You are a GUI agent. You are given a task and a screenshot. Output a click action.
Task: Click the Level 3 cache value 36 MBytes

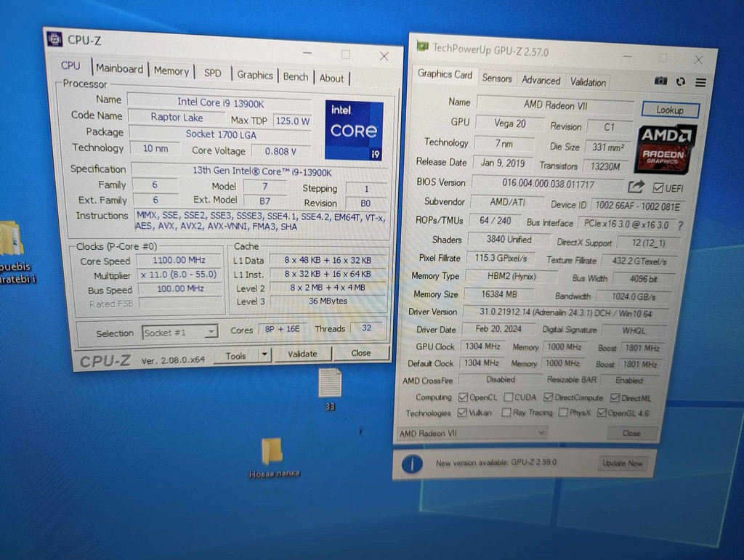[x=328, y=301]
